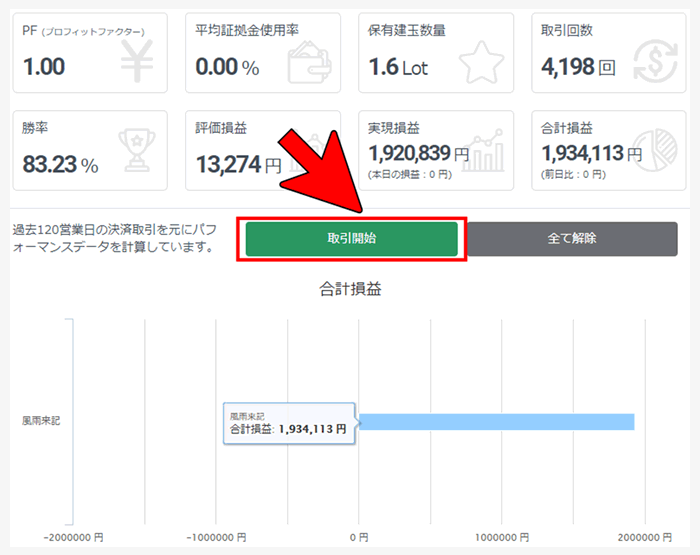Click the 前日比 : 0 円 note
Image resolution: width=700 pixels, height=555 pixels.
(x=573, y=175)
